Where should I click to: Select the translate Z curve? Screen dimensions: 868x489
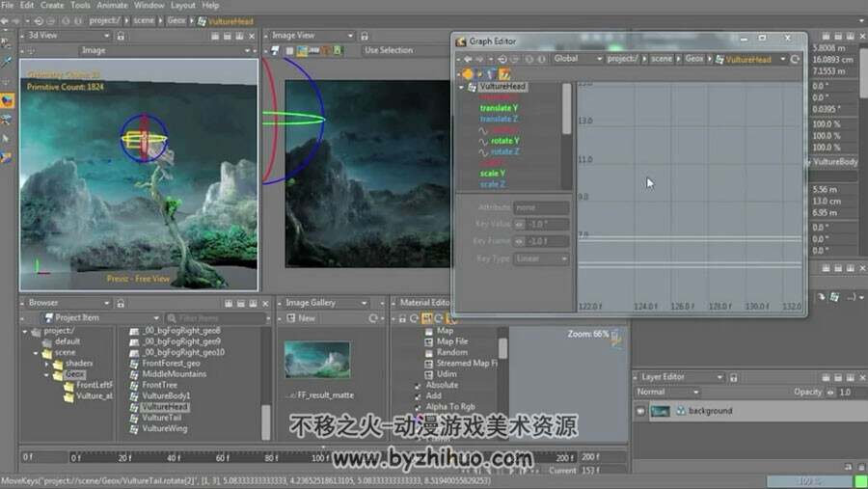click(x=499, y=119)
